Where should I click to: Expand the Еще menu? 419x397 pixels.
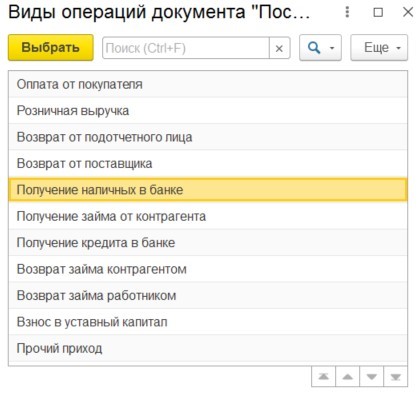379,48
